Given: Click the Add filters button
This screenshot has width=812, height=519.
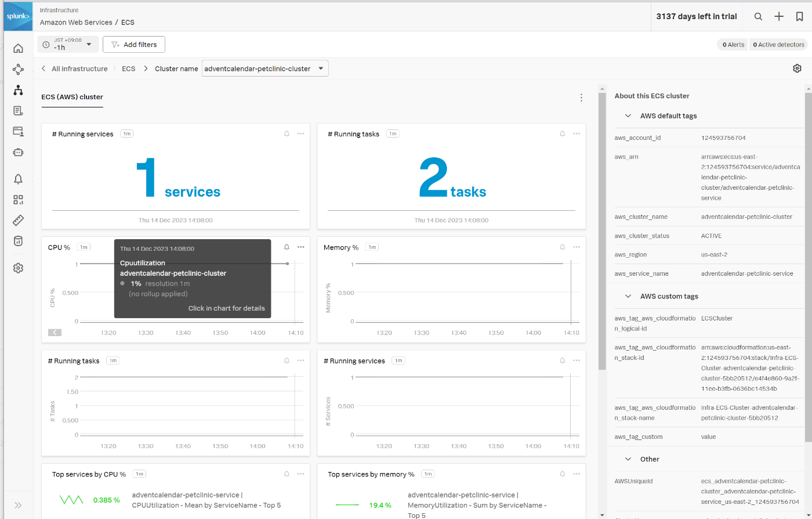Looking at the screenshot, I should [x=134, y=44].
